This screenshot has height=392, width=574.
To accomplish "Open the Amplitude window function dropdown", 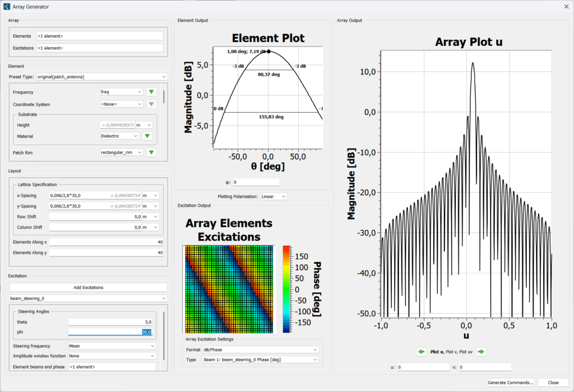I will 112,355.
